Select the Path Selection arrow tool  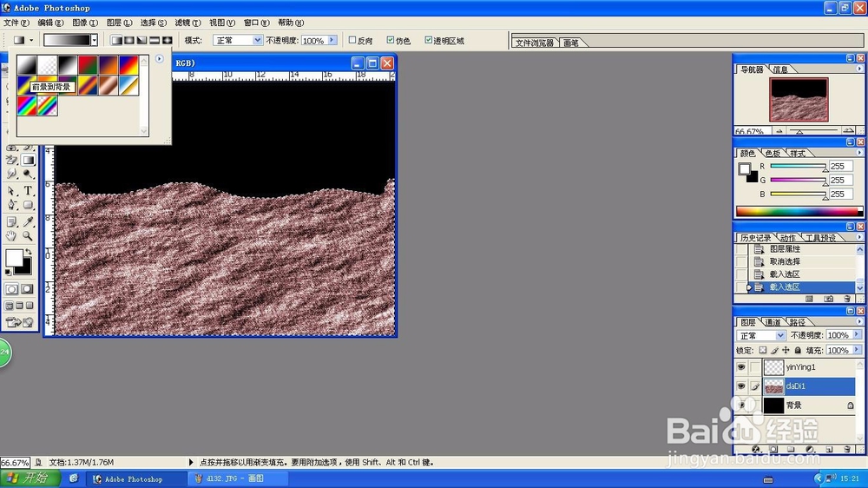11,190
